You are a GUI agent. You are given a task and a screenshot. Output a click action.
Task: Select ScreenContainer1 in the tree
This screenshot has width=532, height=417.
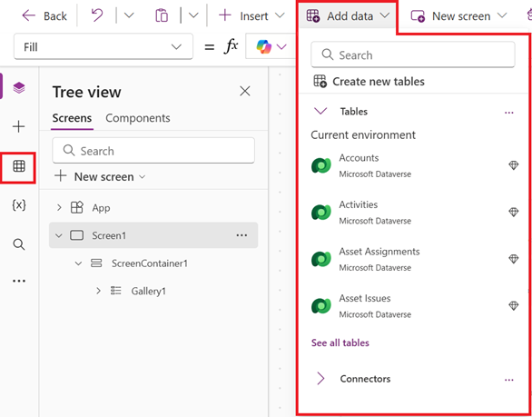pyautogui.click(x=149, y=263)
